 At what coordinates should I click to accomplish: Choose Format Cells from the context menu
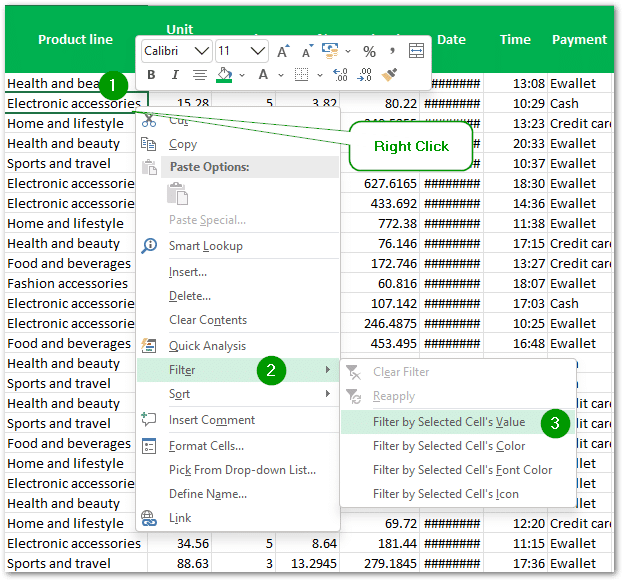point(205,446)
